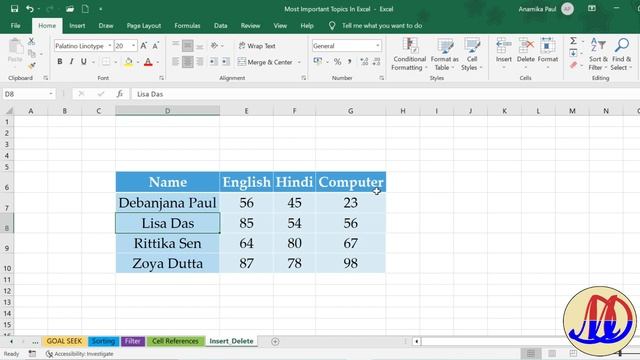Switch to the Sorting sheet tab
640x360 pixels.
click(x=103, y=341)
